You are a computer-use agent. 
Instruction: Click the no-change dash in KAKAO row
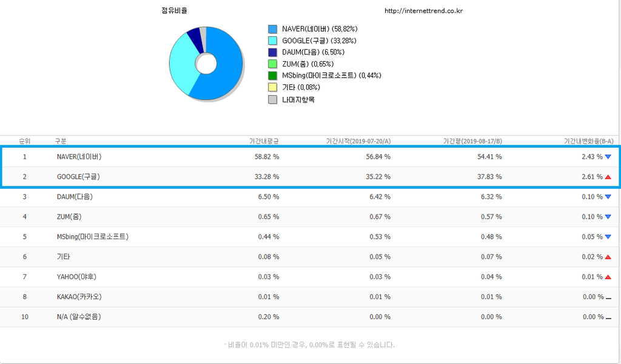pos(609,299)
